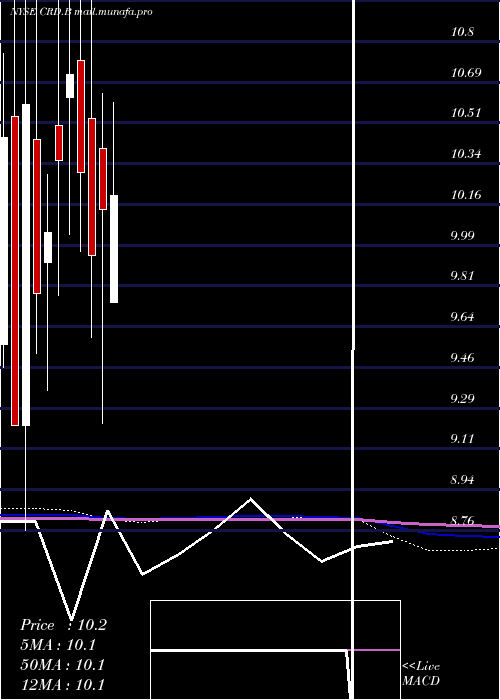Click the 8.94 price axis label
The image size is (500, 700).
(x=463, y=480)
